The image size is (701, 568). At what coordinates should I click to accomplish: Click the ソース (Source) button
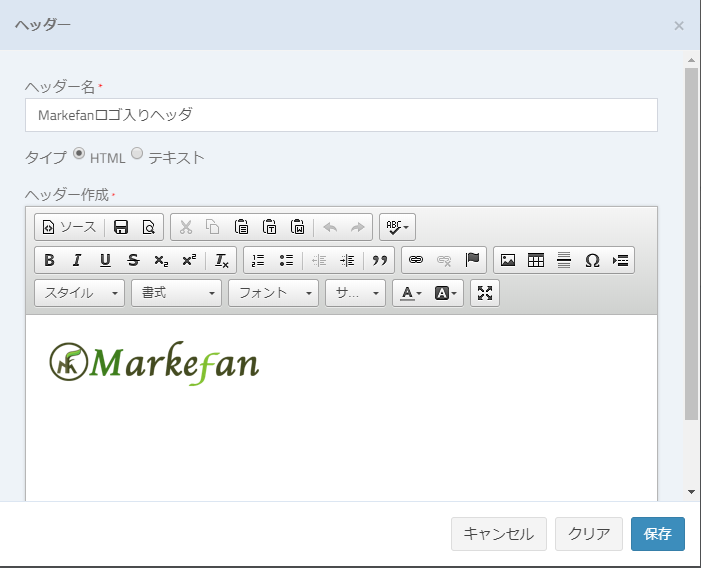pyautogui.click(x=69, y=227)
